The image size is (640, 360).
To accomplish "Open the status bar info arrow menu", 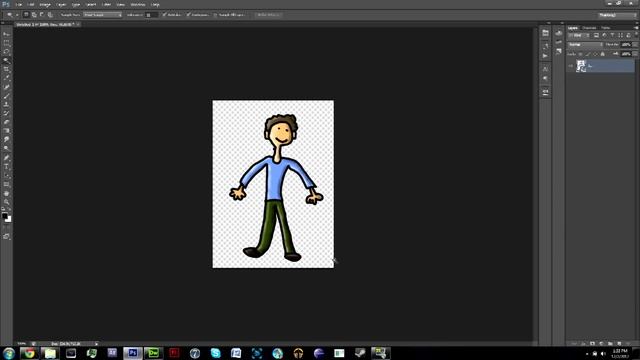I will click(96, 344).
